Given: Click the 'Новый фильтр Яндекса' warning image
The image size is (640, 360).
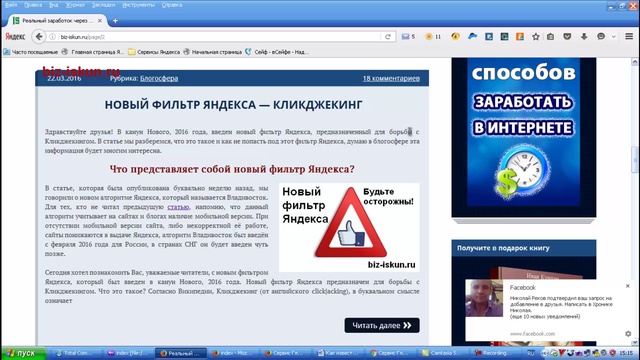Looking at the screenshot, I should click(349, 227).
